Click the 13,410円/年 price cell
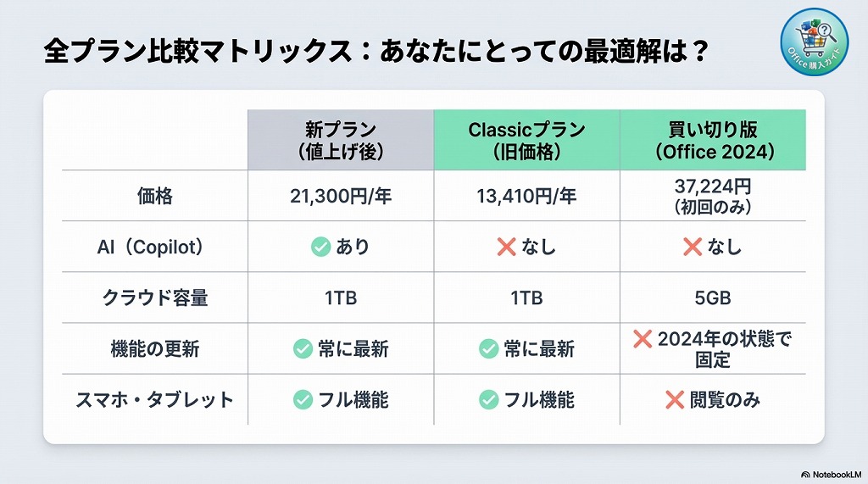Image resolution: width=868 pixels, height=484 pixels. (526, 197)
